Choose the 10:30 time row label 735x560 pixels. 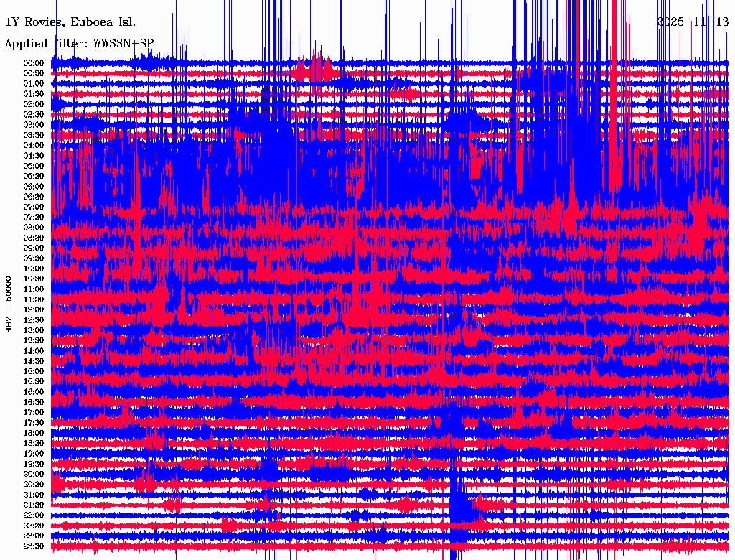[34, 279]
